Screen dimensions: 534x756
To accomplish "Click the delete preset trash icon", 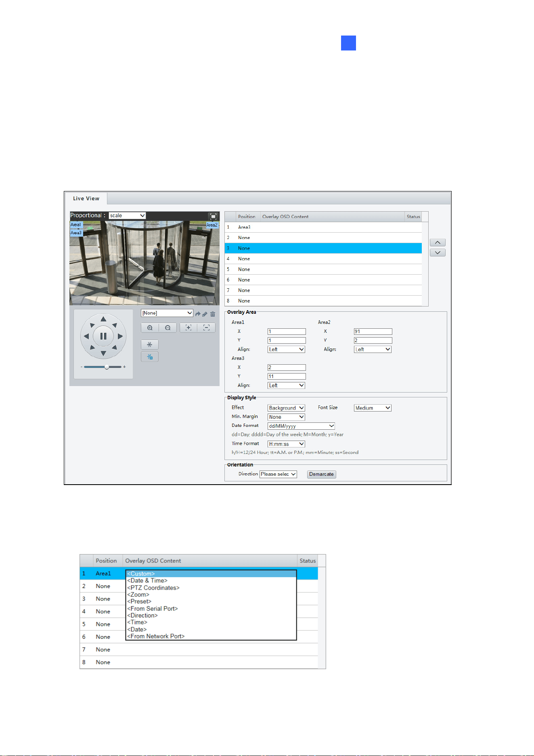I will click(x=213, y=314).
